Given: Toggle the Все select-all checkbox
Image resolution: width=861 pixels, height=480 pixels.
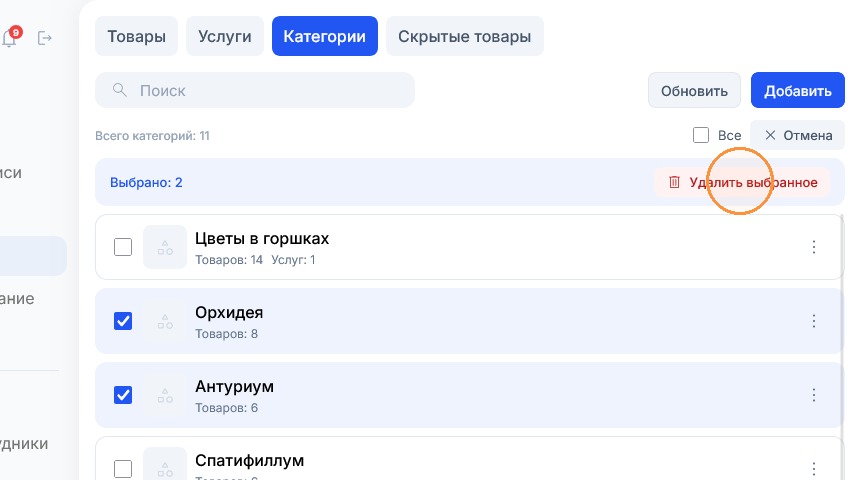Looking at the screenshot, I should pos(701,135).
